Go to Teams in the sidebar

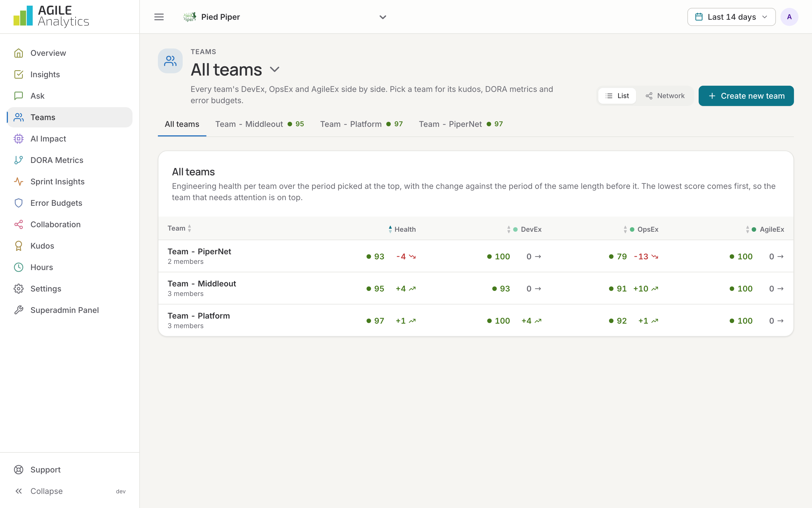[70, 117]
